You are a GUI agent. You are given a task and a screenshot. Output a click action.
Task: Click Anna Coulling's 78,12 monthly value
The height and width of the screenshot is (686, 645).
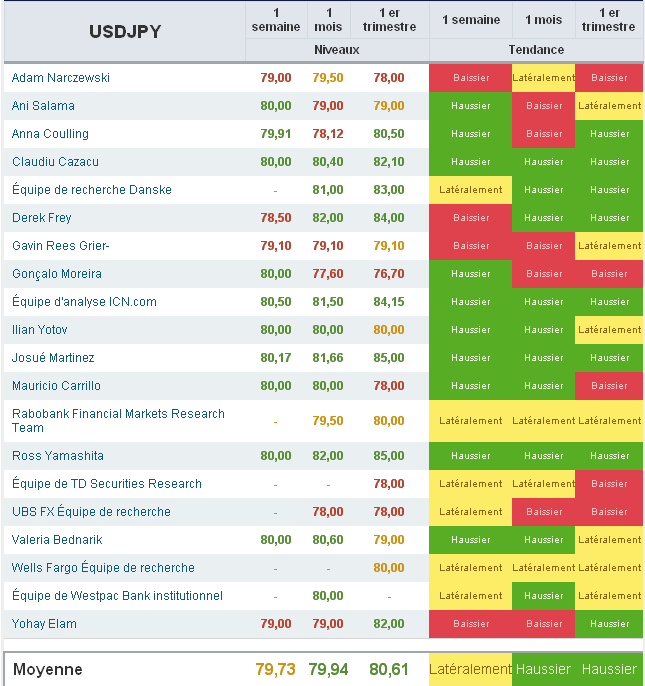(328, 134)
